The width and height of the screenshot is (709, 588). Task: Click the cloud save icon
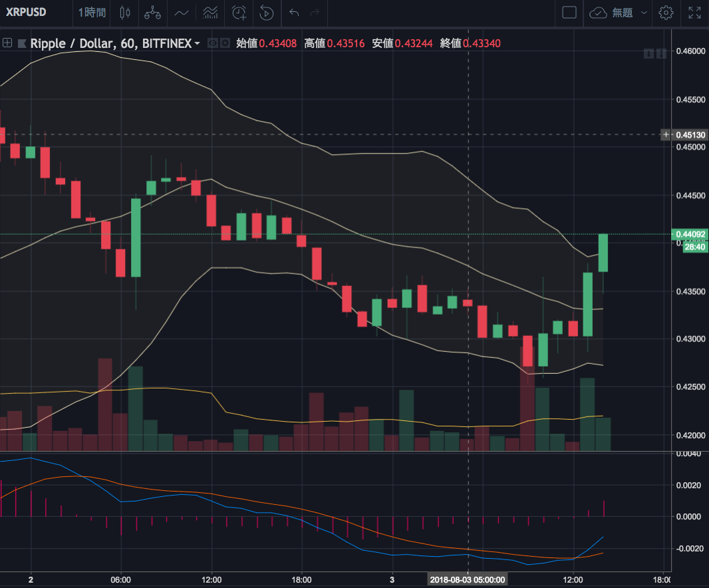pyautogui.click(x=598, y=13)
